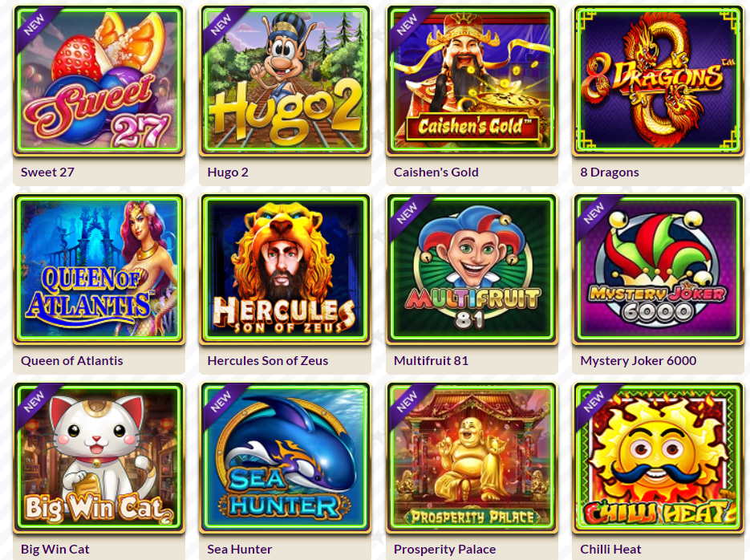Open the 8 Dragons title link

610,172
